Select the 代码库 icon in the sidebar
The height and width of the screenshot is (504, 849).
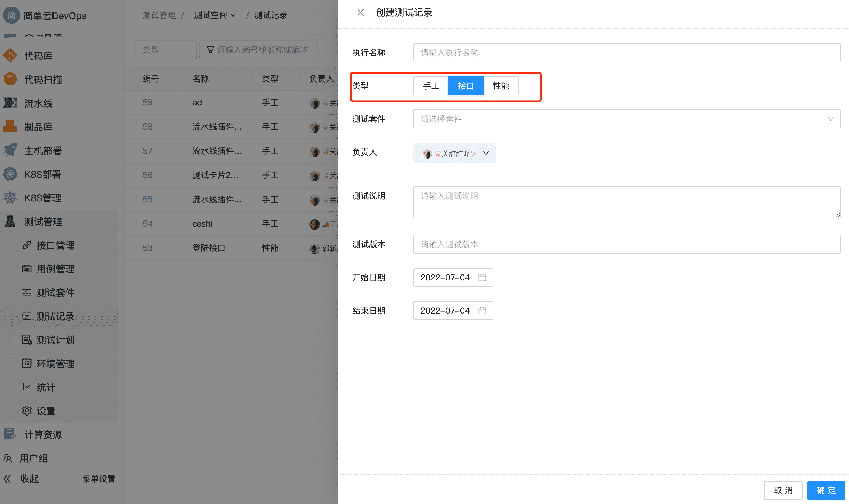click(x=11, y=55)
